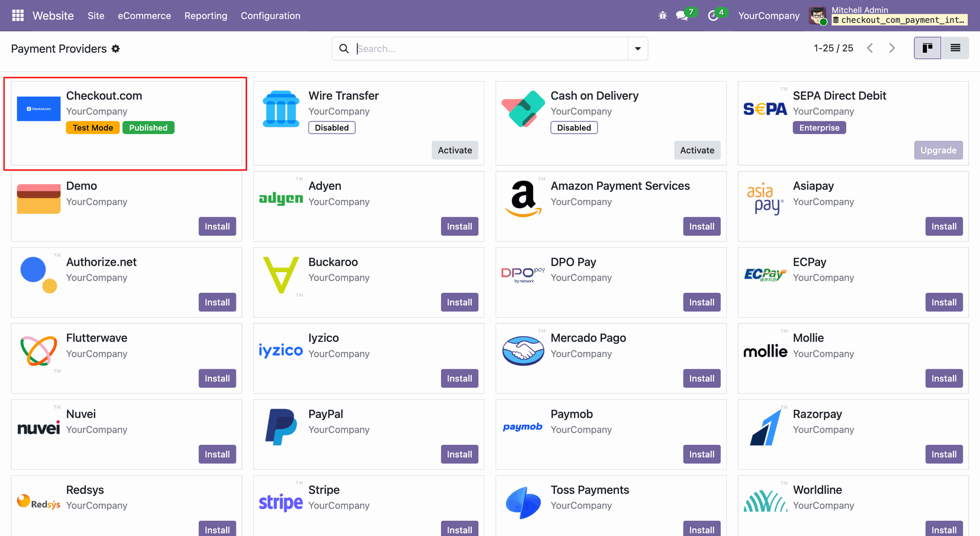This screenshot has height=536, width=980.
Task: Install the Adyen provider
Action: [459, 226]
